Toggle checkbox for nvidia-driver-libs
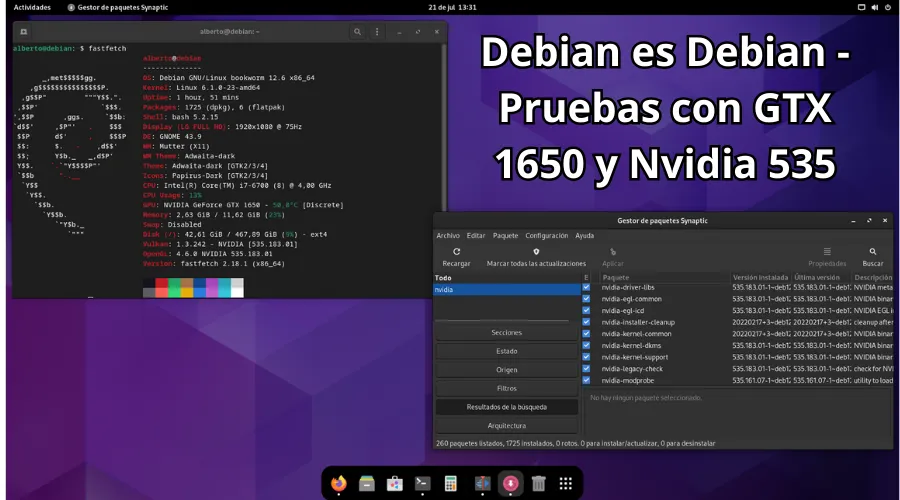900x500 pixels. coord(586,287)
